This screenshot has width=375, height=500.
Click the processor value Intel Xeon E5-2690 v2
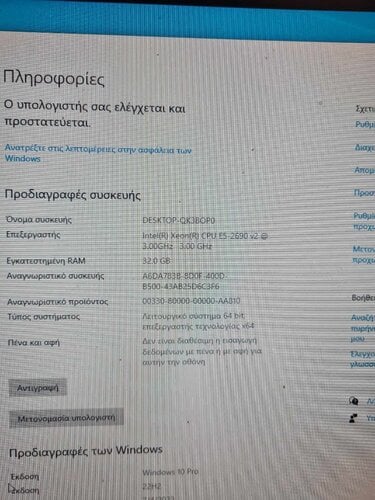click(205, 241)
